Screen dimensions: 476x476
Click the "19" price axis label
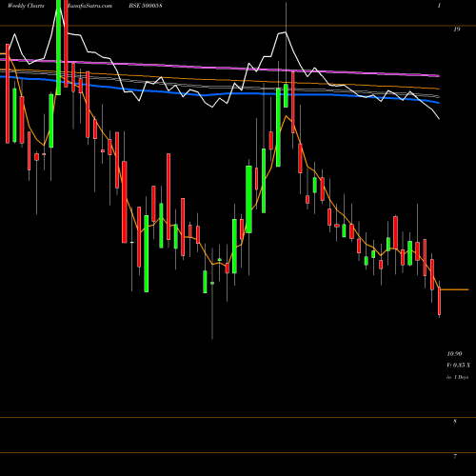(x=457, y=30)
